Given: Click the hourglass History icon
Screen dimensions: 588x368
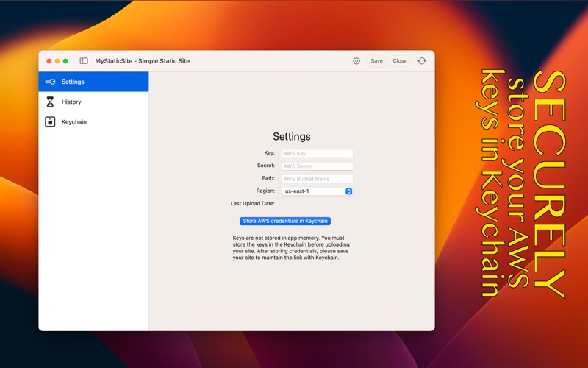Looking at the screenshot, I should pyautogui.click(x=50, y=102).
